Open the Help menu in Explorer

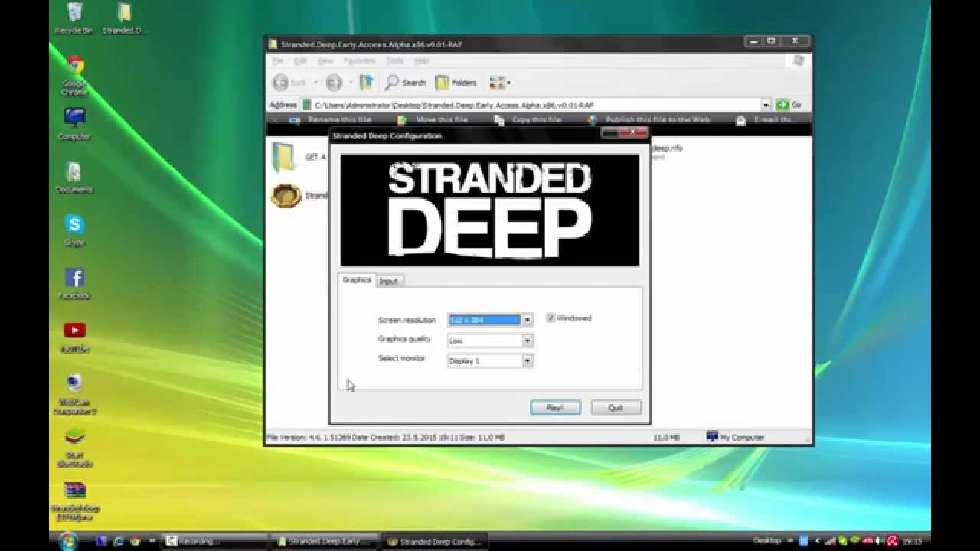pyautogui.click(x=421, y=60)
